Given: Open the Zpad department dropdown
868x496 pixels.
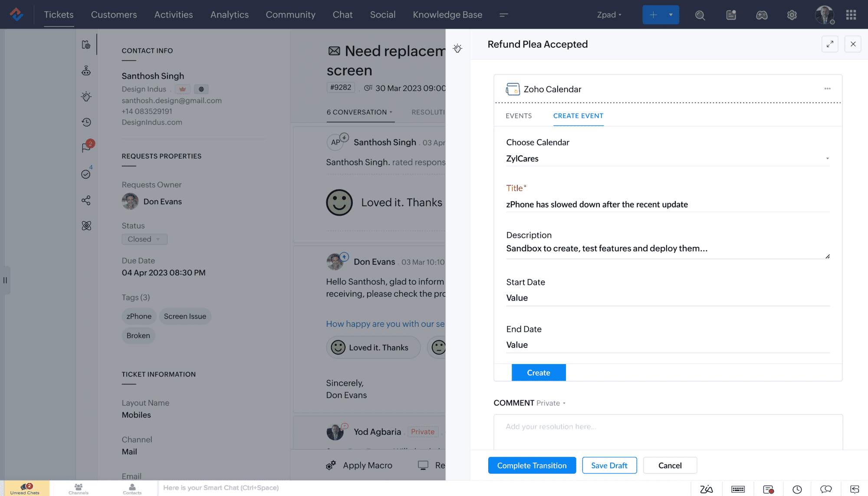Looking at the screenshot, I should point(609,15).
